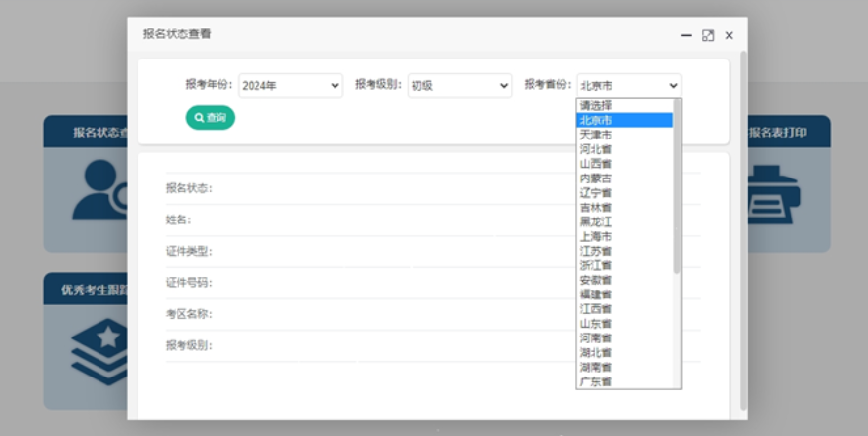This screenshot has height=436, width=868.
Task: Pick 广东省 from the province options
Action: [x=596, y=381]
